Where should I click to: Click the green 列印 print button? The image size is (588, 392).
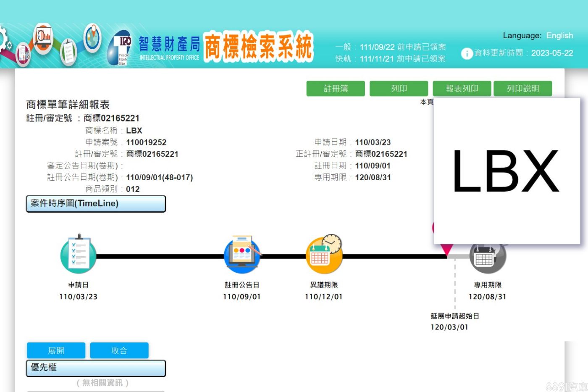(x=399, y=89)
